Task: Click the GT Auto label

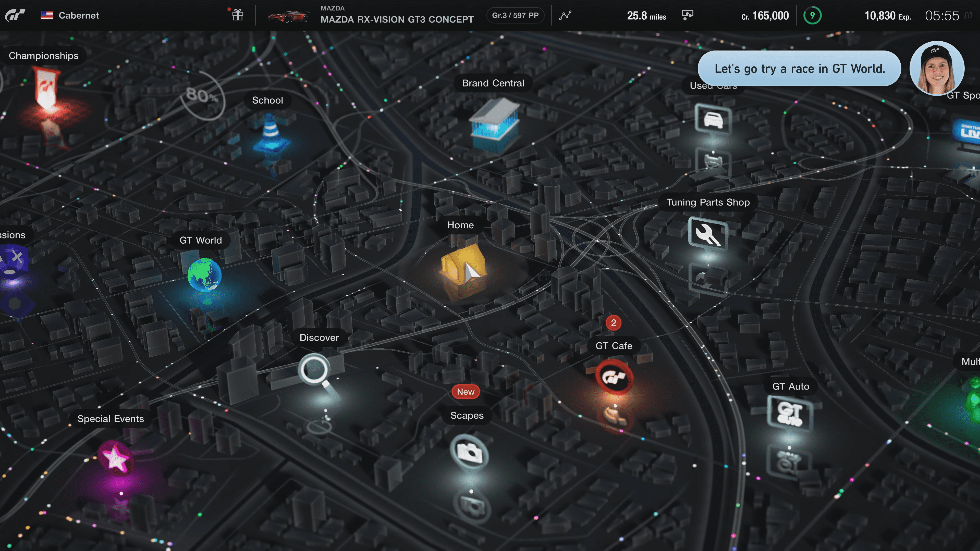Action: coord(791,386)
